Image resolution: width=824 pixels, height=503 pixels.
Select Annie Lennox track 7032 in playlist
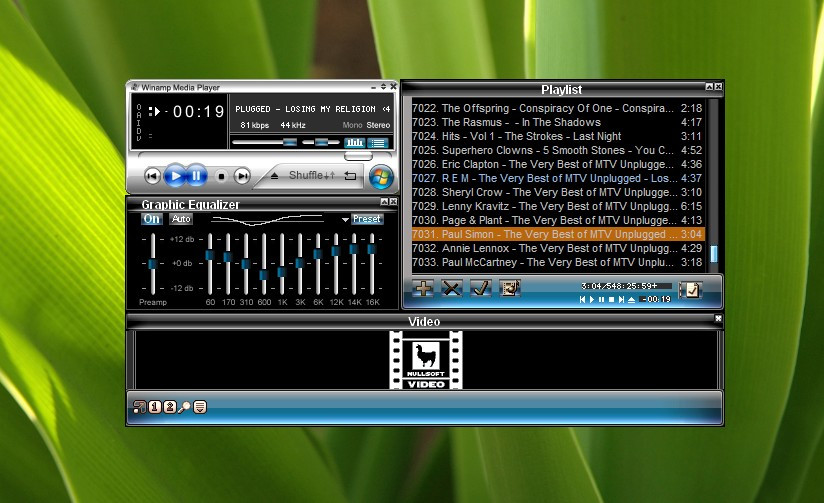(x=557, y=248)
